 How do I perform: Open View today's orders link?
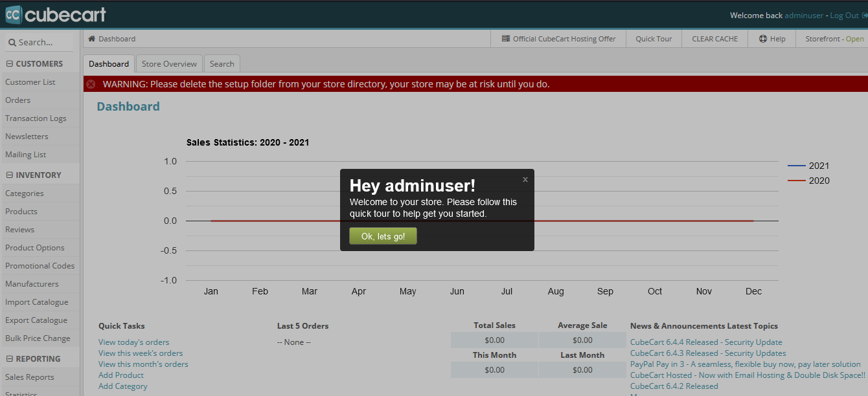[133, 342]
